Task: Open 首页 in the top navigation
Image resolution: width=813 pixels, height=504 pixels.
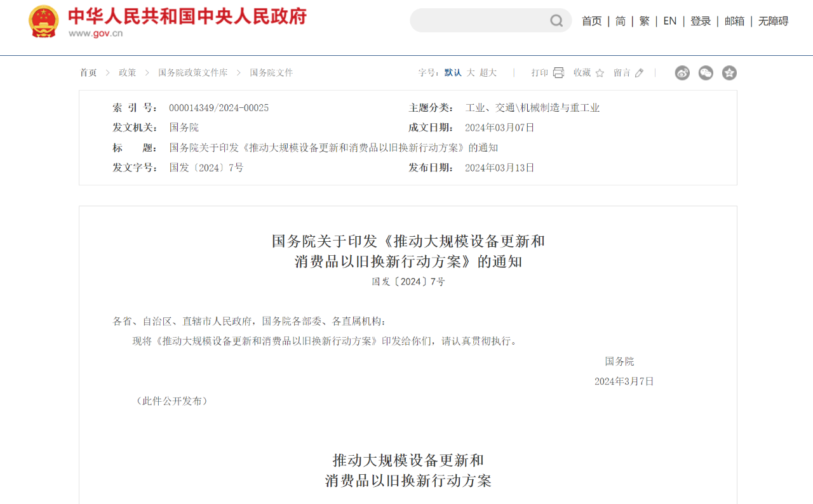Action: pyautogui.click(x=591, y=21)
